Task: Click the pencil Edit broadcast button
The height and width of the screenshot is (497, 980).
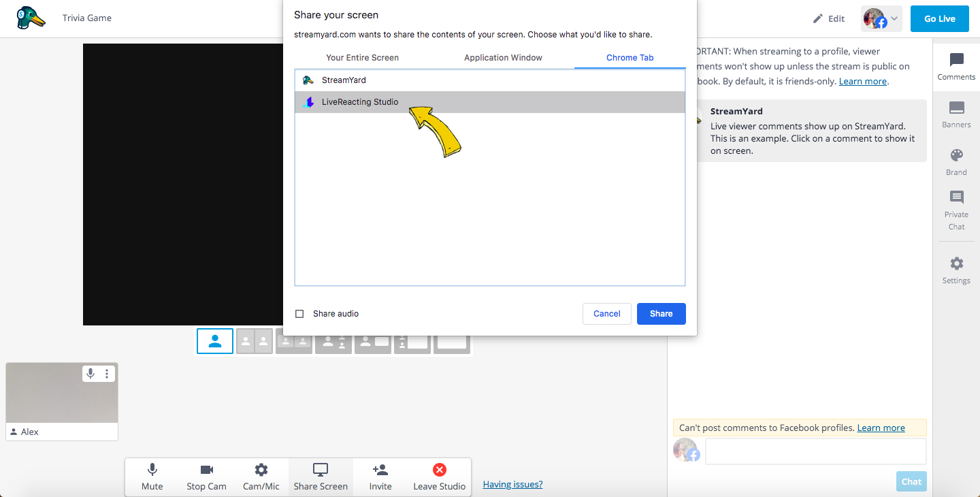Action: coord(829,18)
